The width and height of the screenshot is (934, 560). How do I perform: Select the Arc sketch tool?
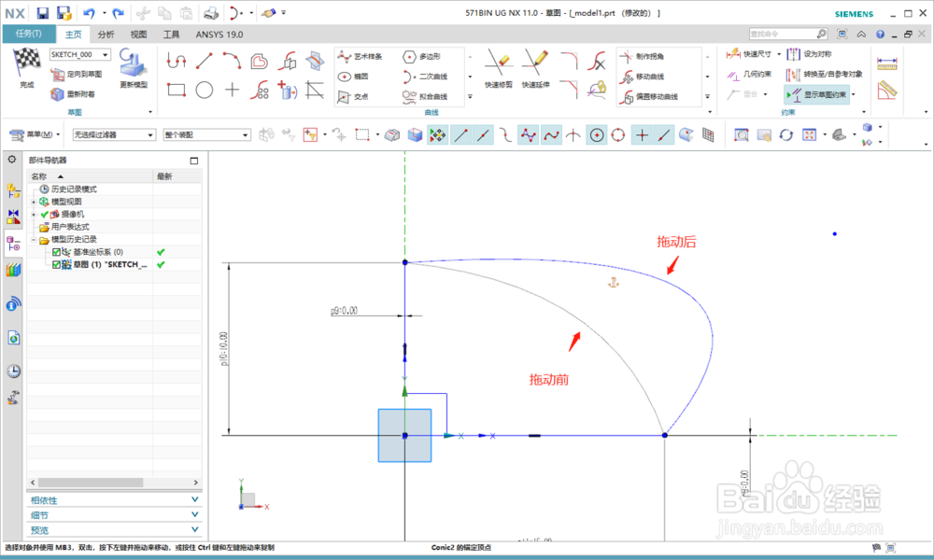pos(232,61)
